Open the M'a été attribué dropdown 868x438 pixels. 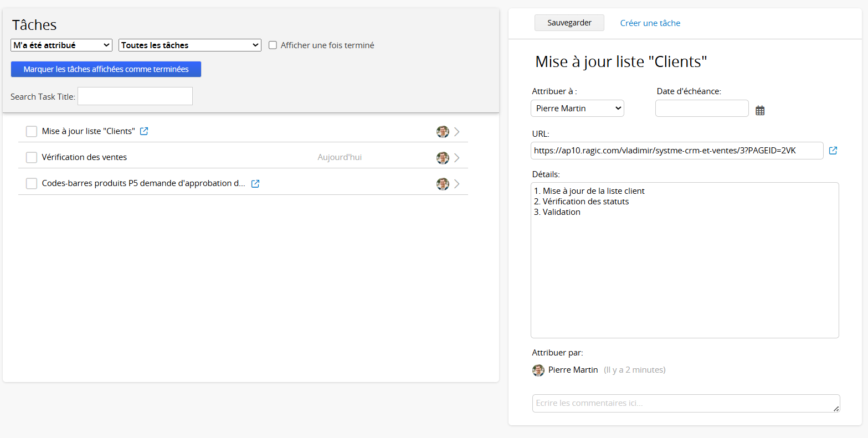61,45
